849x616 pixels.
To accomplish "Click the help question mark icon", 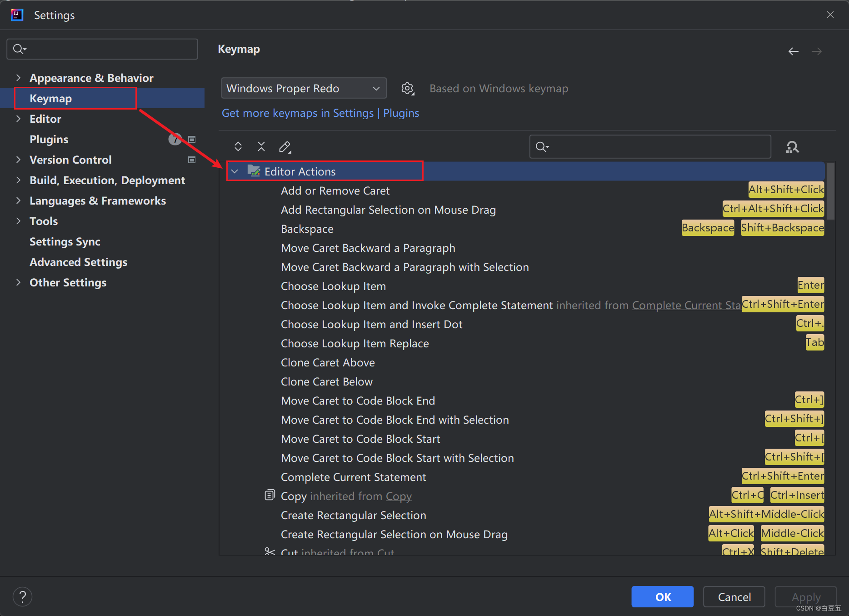I will (x=22, y=596).
